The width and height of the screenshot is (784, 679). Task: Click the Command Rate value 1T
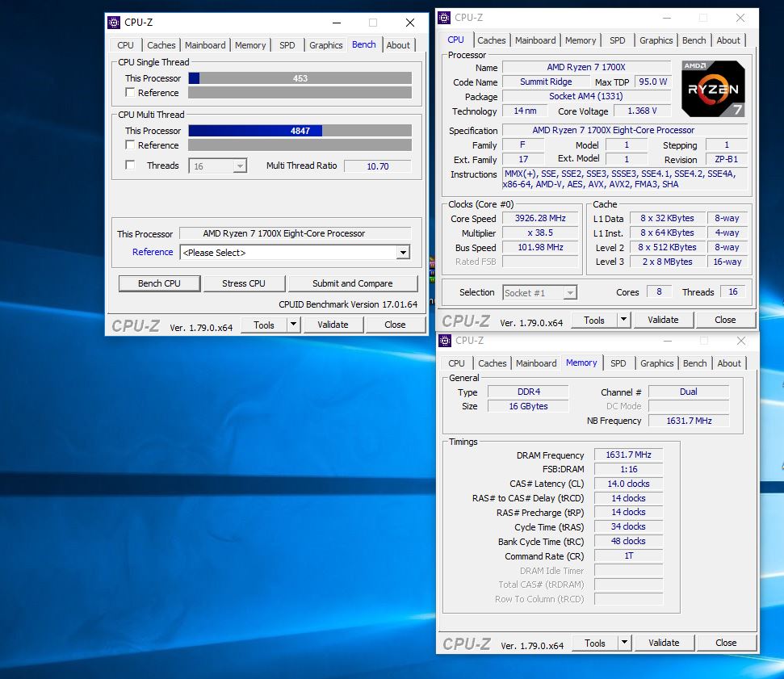[628, 555]
